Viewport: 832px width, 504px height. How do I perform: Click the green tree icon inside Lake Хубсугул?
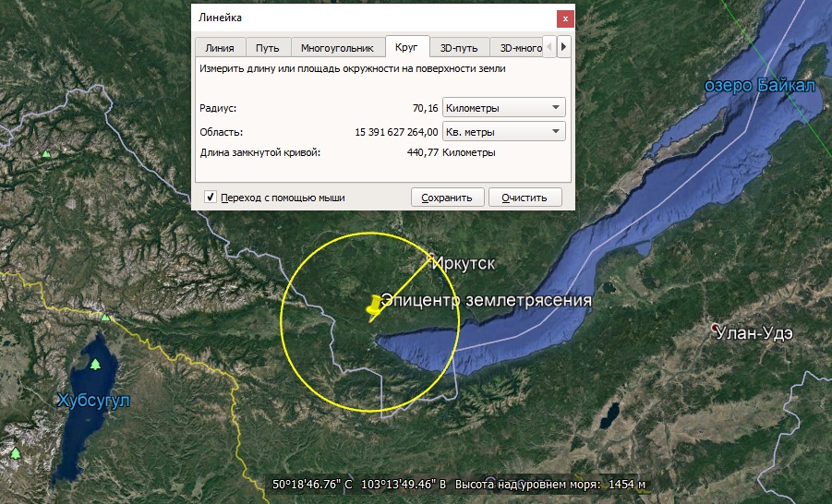[95, 364]
